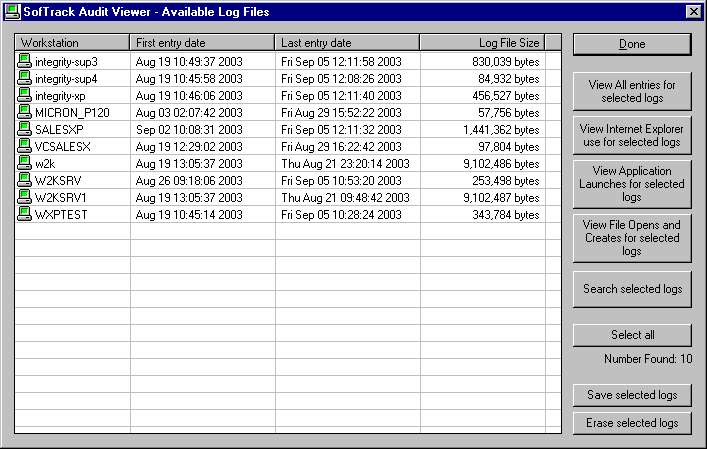Viewport: 707px width, 449px height.
Task: Select the VCSALESX workstation name
Action: (63, 147)
